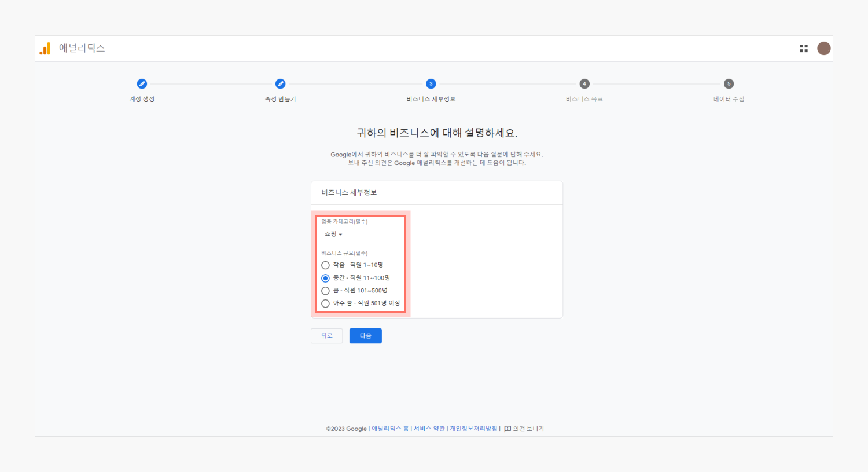Click step 3 비즈니스 세부정보 circle

tap(431, 84)
